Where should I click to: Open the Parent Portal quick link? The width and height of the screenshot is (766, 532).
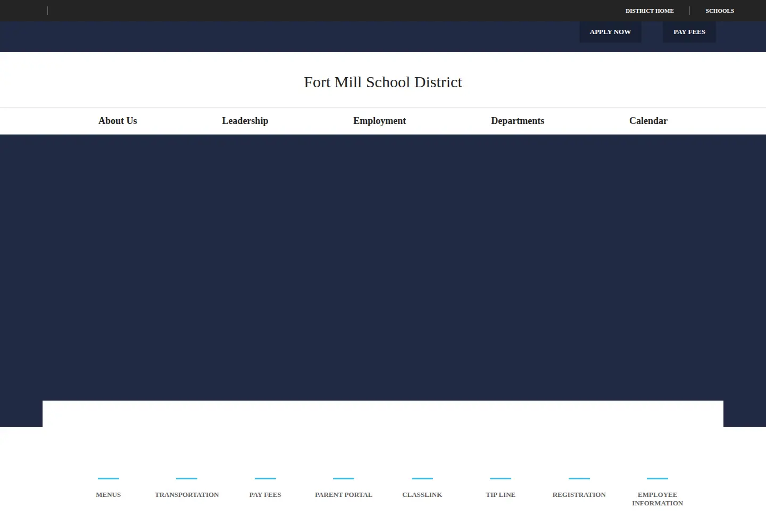click(x=344, y=495)
